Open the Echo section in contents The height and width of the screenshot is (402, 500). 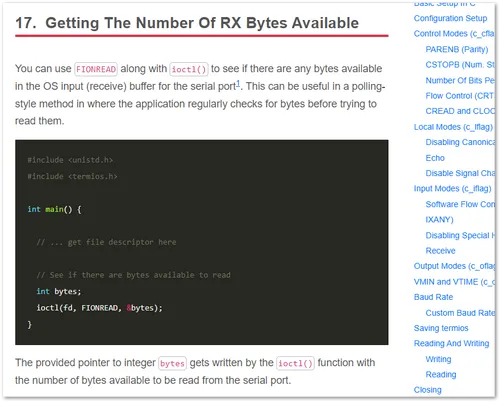click(435, 158)
